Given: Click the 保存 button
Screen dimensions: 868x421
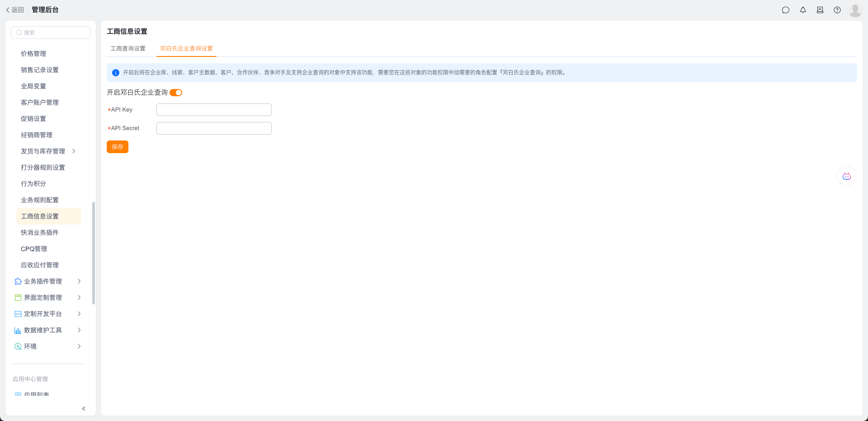Looking at the screenshot, I should [118, 147].
